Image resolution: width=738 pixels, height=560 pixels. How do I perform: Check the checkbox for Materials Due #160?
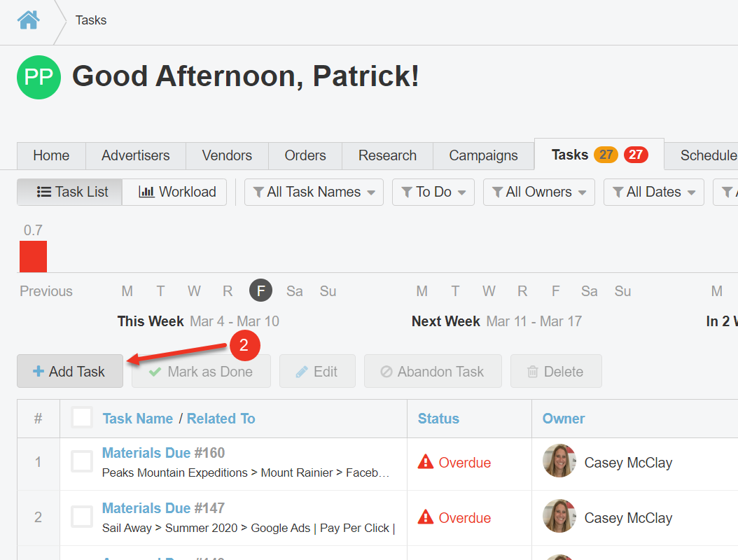[x=82, y=462]
